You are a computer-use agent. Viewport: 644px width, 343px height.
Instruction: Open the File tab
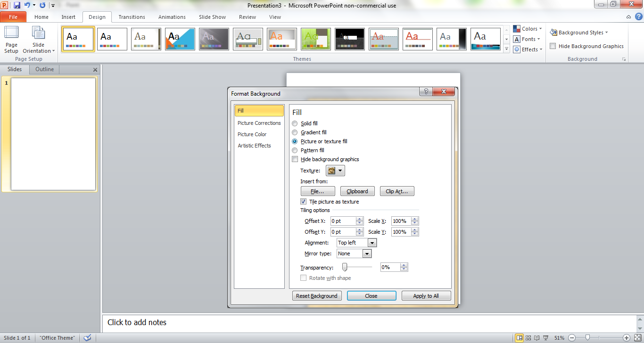coord(13,17)
